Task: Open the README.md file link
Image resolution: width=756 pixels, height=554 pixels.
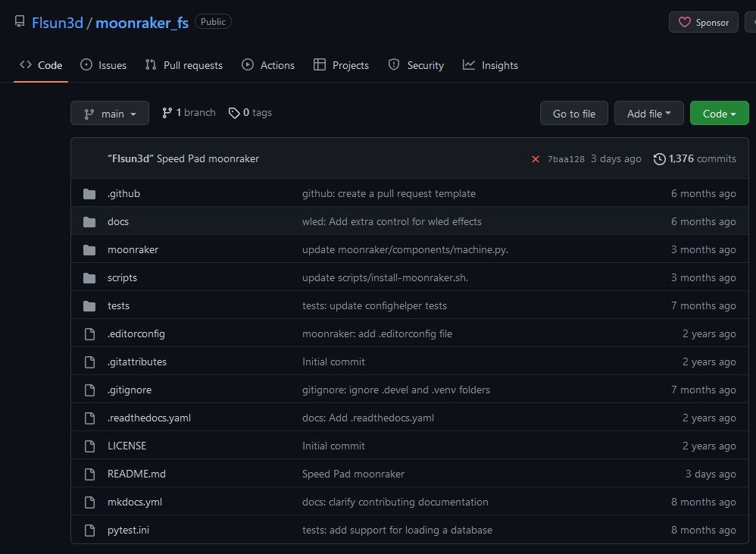Action: [136, 474]
